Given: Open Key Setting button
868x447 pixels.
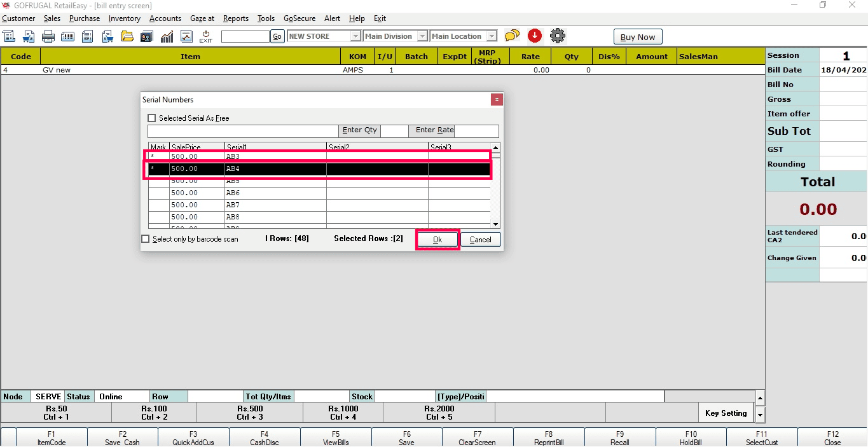Looking at the screenshot, I should coord(726,413).
